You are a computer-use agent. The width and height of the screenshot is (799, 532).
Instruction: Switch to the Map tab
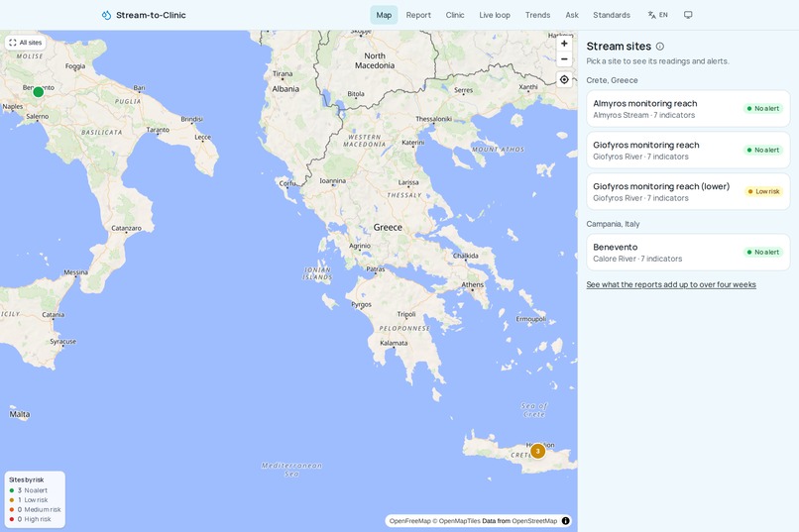[x=384, y=15]
